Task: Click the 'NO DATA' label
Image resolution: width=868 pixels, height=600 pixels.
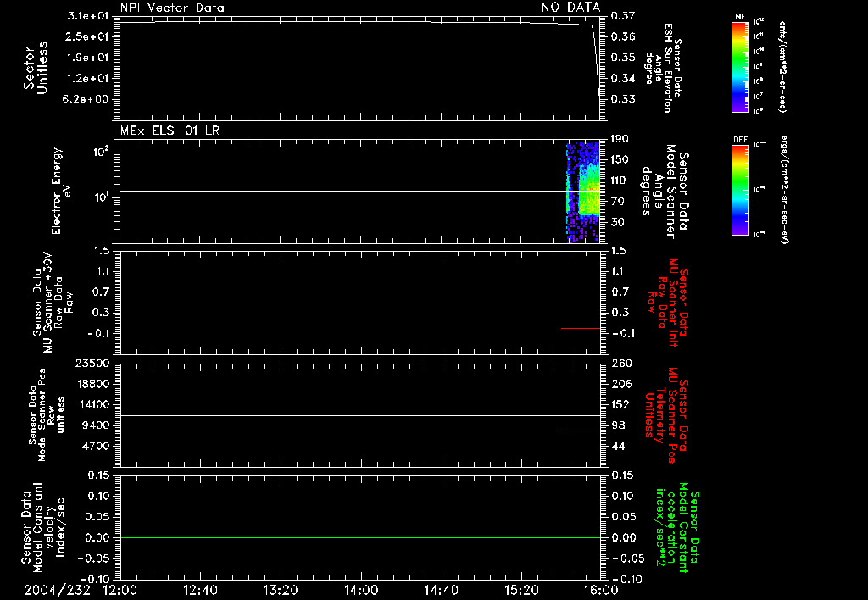Action: [570, 7]
